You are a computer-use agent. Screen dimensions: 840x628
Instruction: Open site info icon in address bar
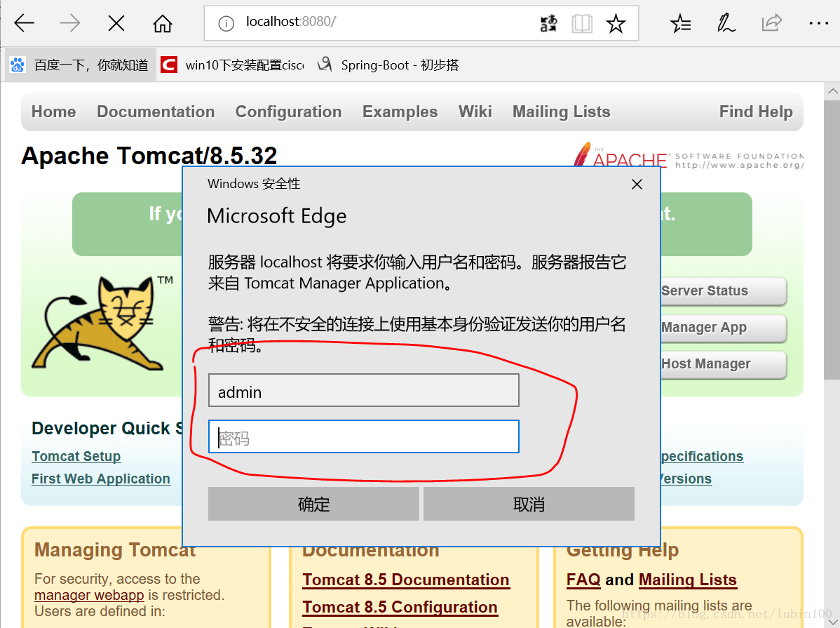(x=226, y=24)
